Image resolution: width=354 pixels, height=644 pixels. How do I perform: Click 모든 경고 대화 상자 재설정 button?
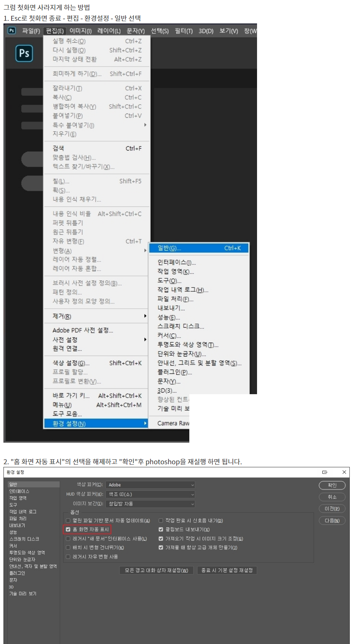pyautogui.click(x=156, y=570)
